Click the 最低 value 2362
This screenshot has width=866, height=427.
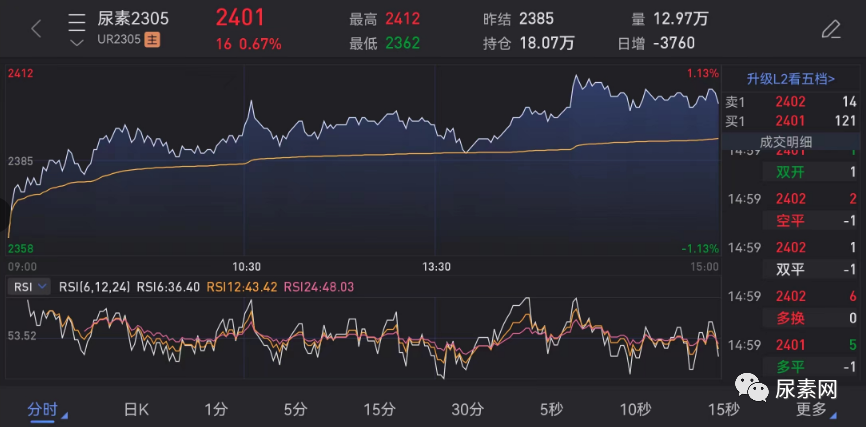coord(403,43)
